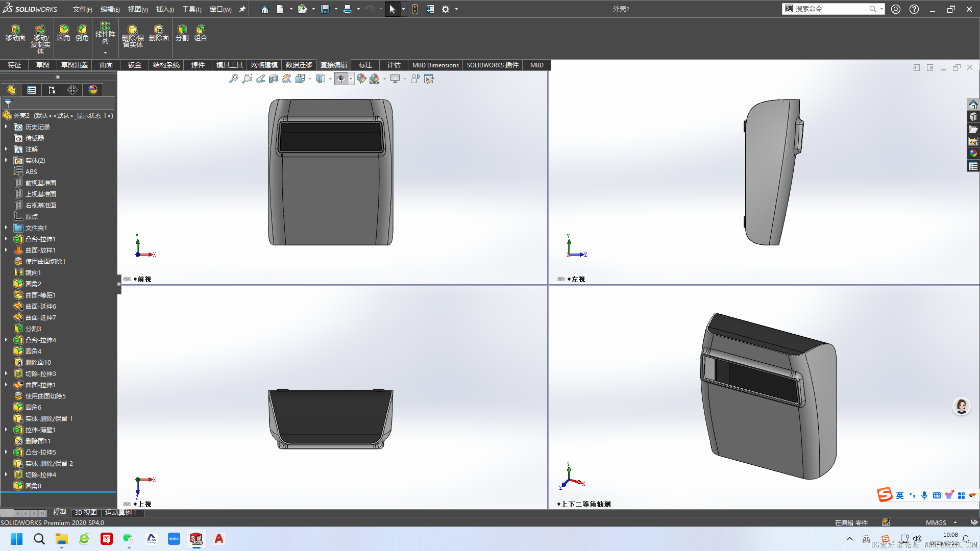This screenshot has width=980, height=551.
Task: Open the 工具(T) menu
Action: click(192, 9)
